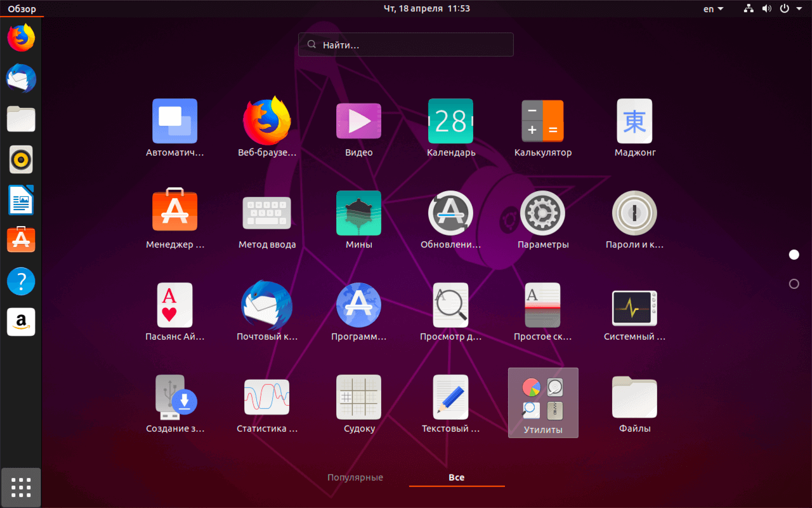Open the Календарь app
This screenshot has height=508, width=812.
coord(450,128)
